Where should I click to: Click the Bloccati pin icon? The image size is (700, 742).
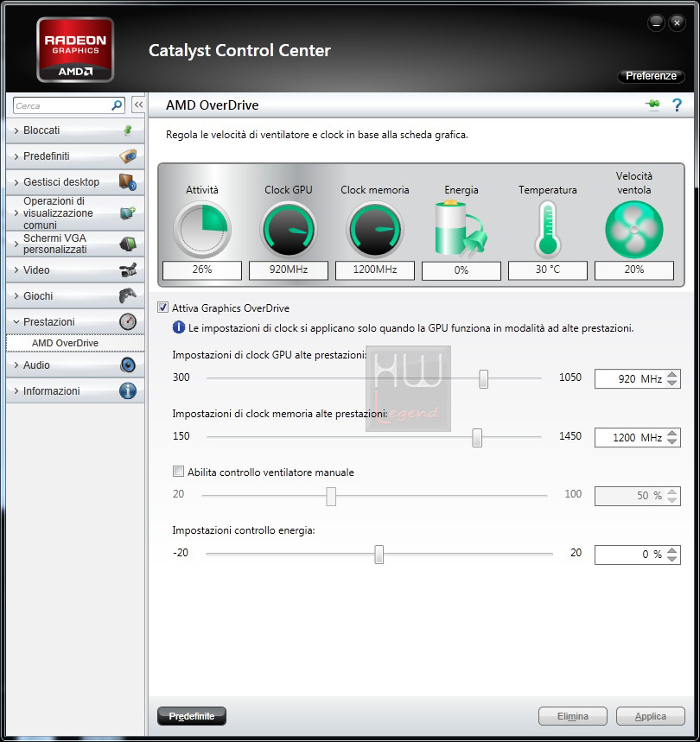pos(127,130)
